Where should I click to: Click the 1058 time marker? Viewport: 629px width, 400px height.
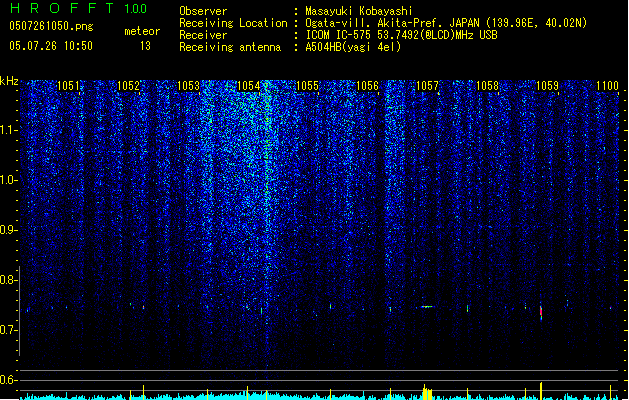point(487,86)
